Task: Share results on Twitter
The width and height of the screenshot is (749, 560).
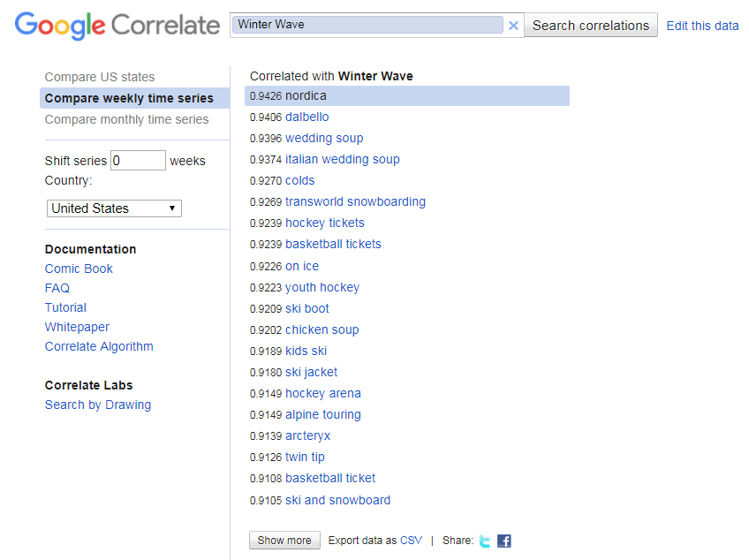Action: click(484, 541)
